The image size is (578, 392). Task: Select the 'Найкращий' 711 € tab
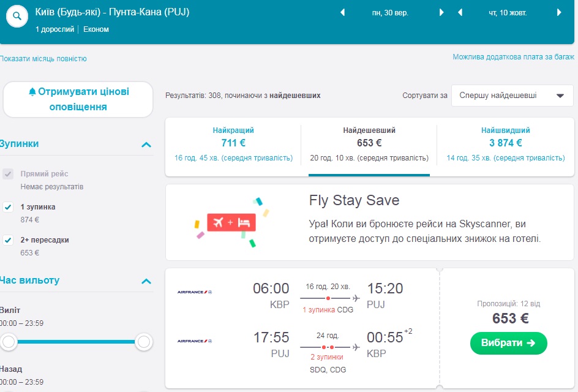[x=233, y=145]
